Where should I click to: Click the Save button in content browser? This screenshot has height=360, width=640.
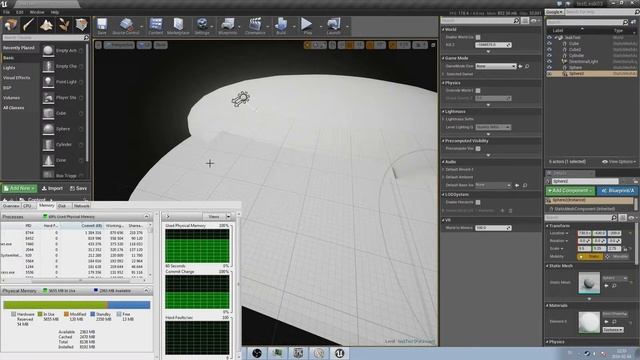pos(78,189)
